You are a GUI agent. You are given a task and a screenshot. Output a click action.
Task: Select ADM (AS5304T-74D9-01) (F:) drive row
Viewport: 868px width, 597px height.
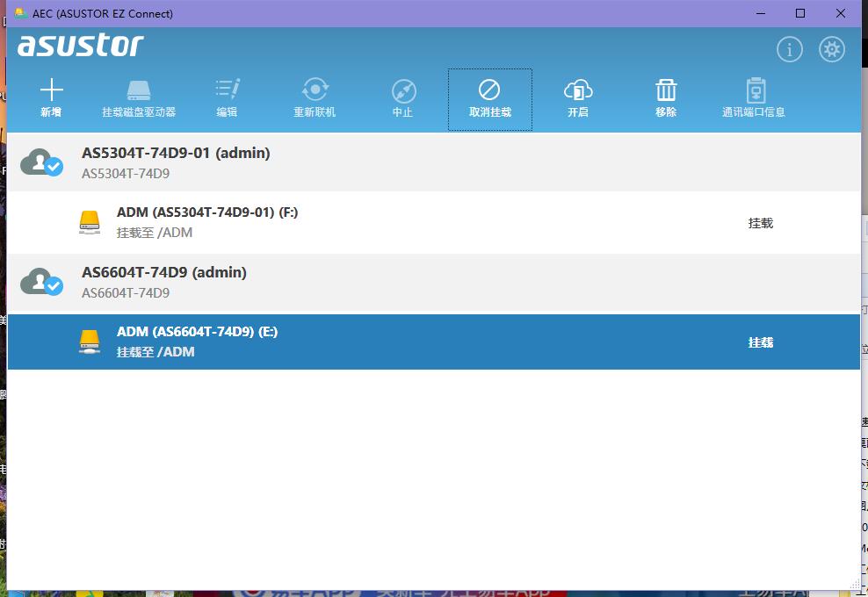[433, 222]
